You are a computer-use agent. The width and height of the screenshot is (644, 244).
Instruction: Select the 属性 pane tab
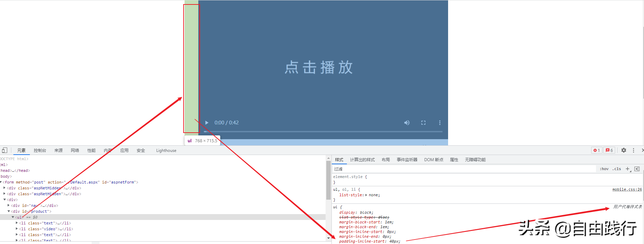tap(454, 160)
